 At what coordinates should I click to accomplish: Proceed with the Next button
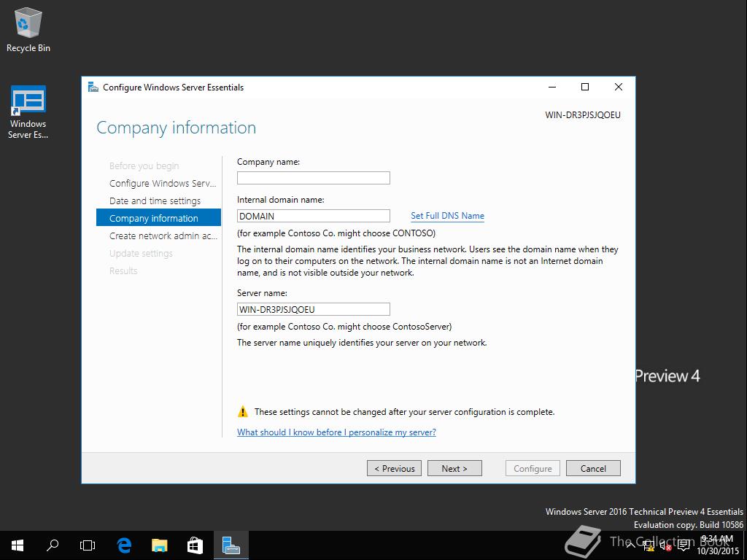pos(454,469)
